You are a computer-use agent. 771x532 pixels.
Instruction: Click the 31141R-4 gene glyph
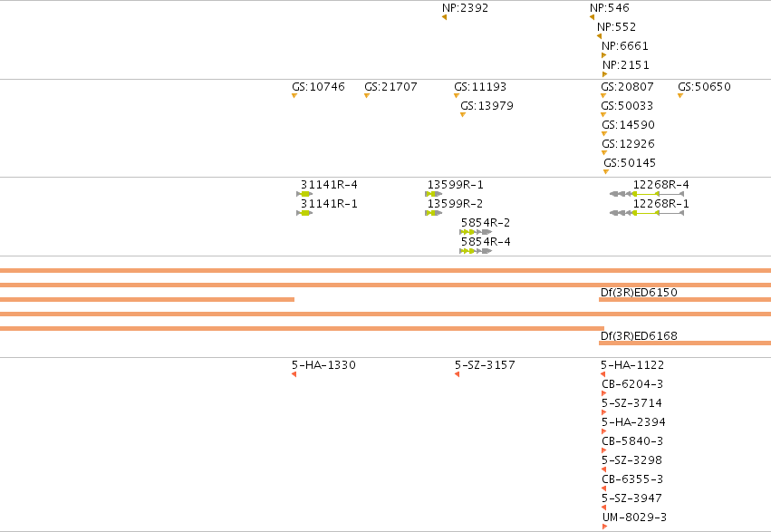(x=304, y=194)
